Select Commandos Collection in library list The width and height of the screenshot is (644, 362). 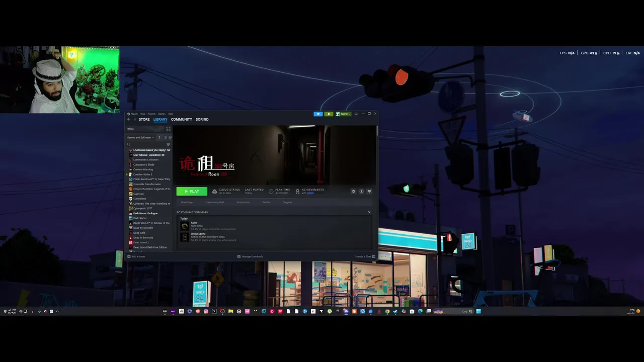pos(146,160)
